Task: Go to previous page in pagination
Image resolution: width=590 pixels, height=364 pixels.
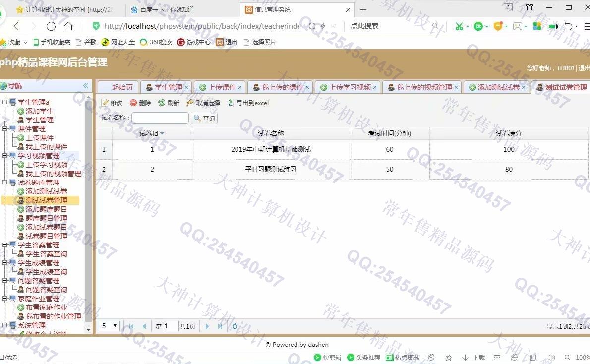Action: point(144,326)
